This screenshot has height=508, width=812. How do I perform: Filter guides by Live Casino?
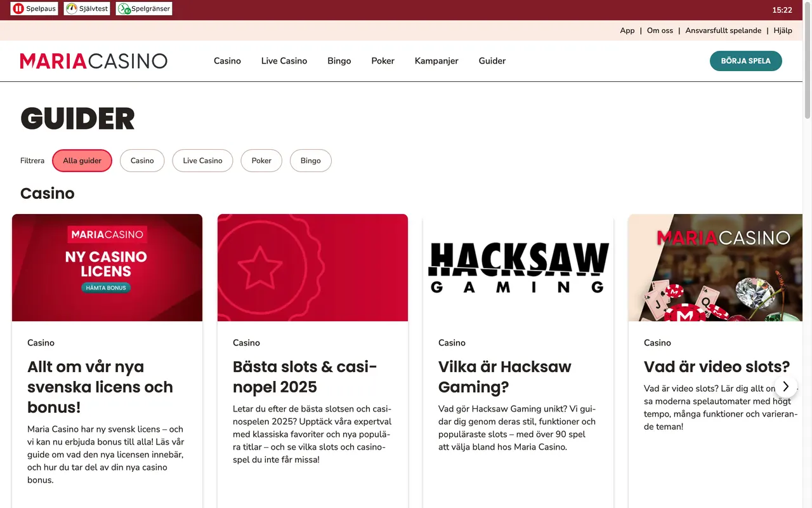(202, 161)
